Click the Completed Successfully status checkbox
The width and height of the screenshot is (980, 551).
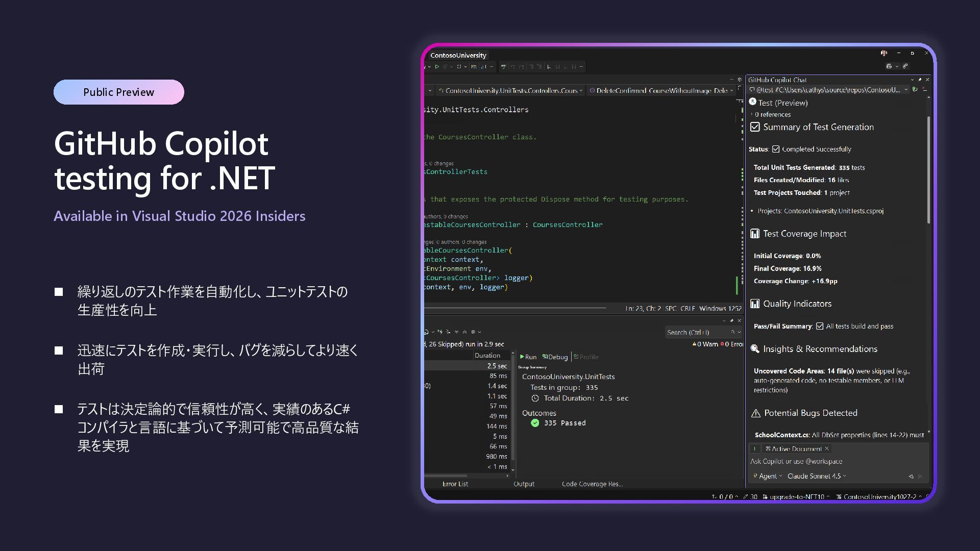776,149
